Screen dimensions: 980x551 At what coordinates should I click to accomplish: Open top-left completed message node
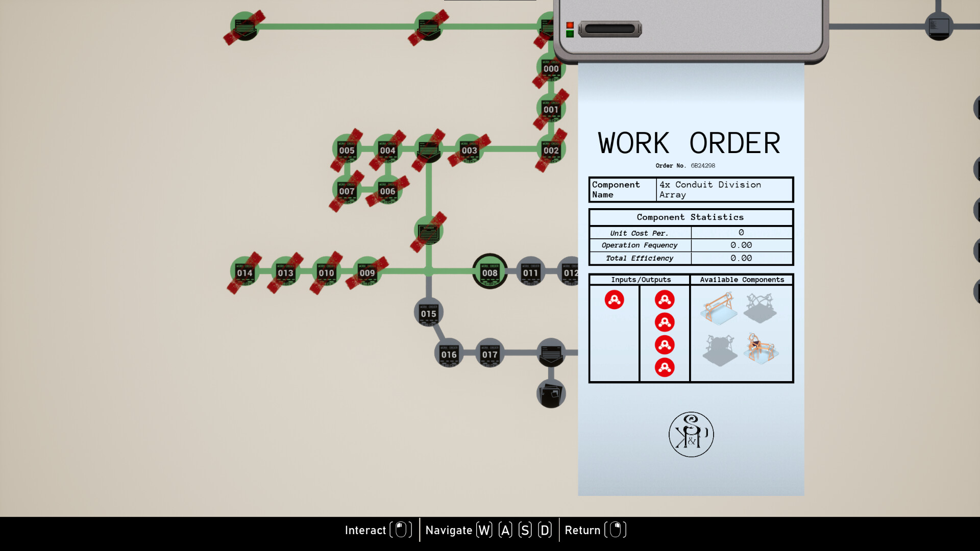tap(244, 27)
